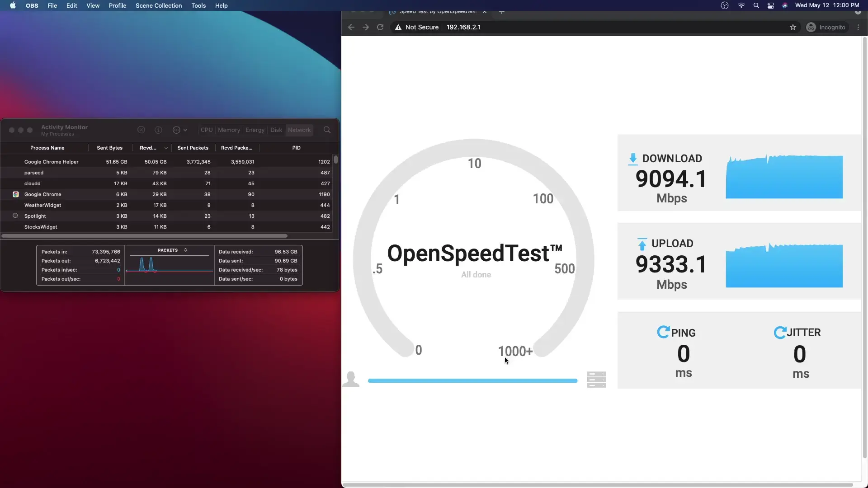Open a new browser tab

502,12
